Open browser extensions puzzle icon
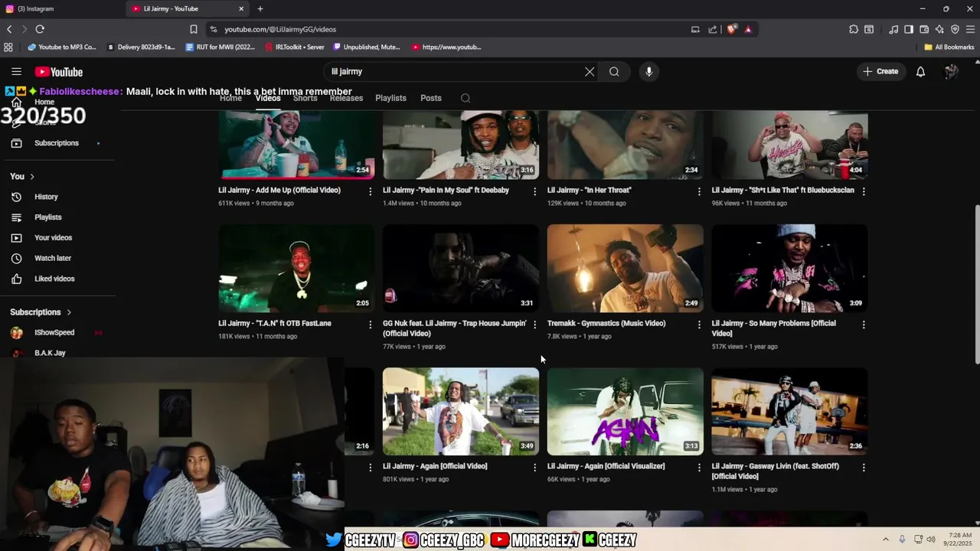 854,29
